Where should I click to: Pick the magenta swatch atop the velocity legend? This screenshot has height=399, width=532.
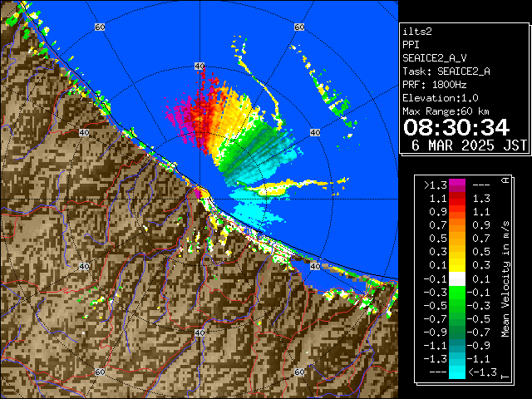click(457, 183)
